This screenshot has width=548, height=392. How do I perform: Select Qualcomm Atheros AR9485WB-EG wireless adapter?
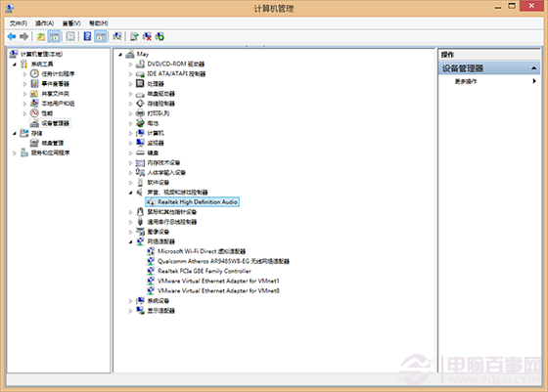223,261
